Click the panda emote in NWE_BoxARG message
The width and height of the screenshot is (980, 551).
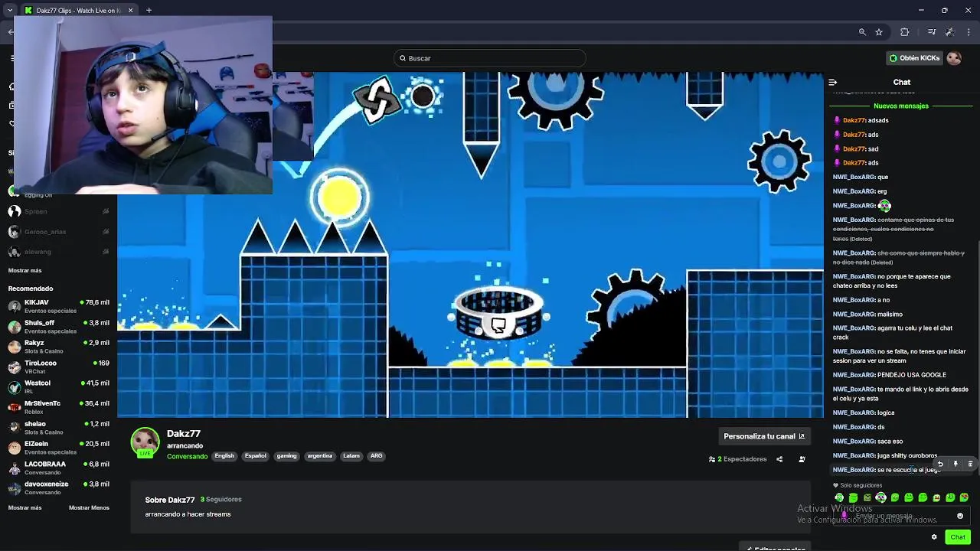coord(884,205)
